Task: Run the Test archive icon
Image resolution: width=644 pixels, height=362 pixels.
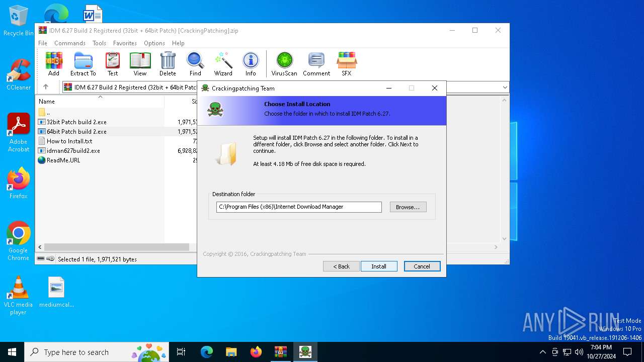Action: point(113,64)
